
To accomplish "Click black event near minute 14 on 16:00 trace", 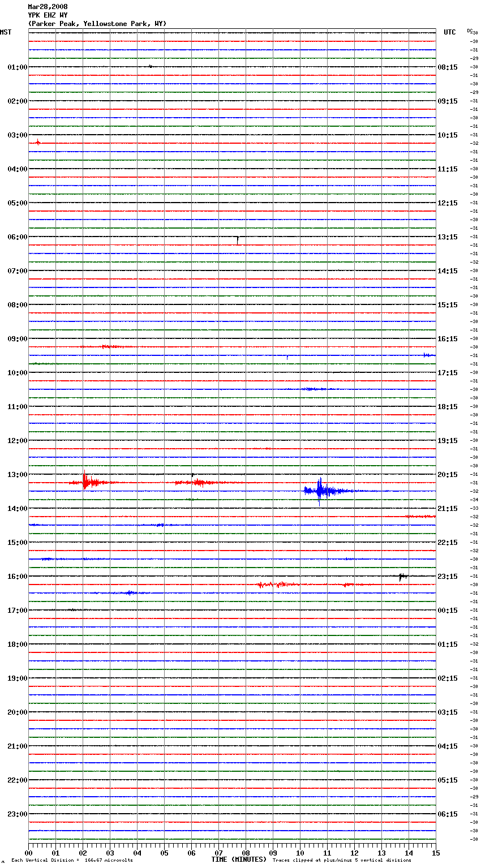I will (x=402, y=577).
